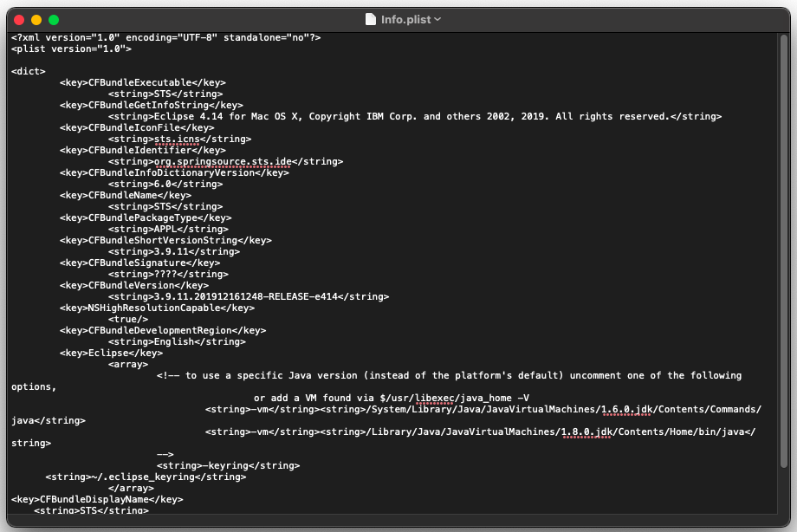This screenshot has height=532, width=797.
Task: Click the 3.9.11 string value
Action: 174,252
